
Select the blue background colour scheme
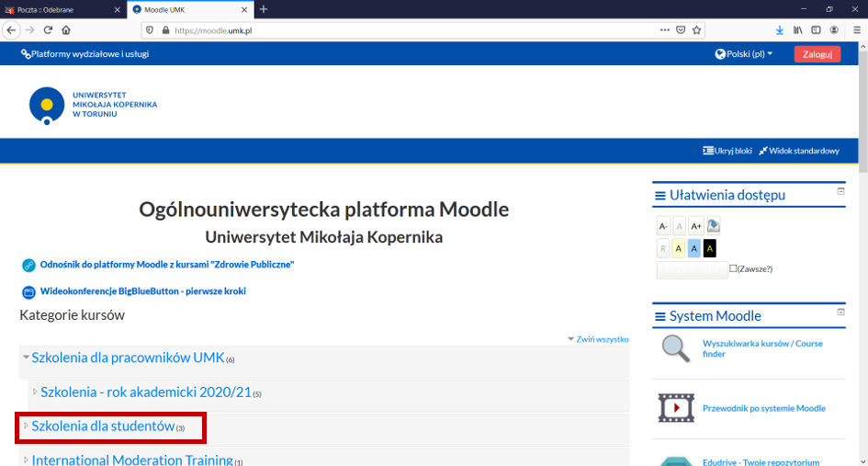click(693, 249)
